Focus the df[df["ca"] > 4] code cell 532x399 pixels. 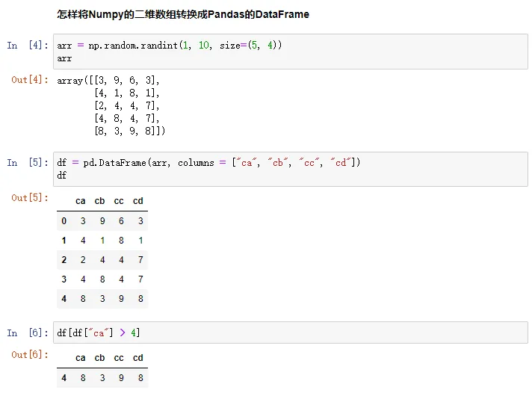coord(291,332)
